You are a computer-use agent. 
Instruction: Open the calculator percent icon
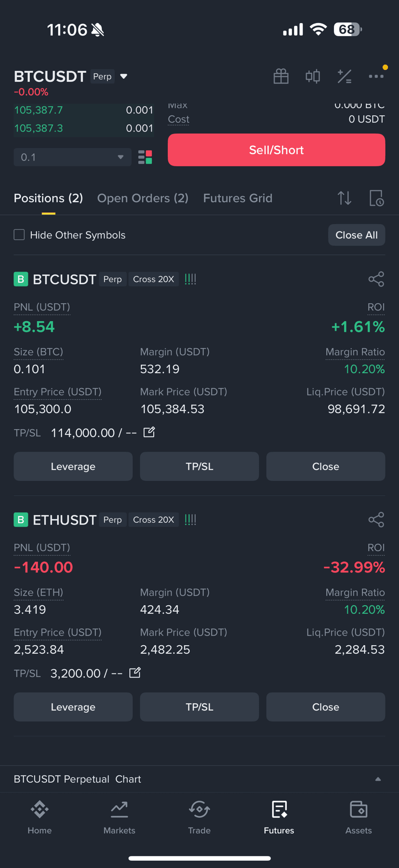tap(345, 76)
